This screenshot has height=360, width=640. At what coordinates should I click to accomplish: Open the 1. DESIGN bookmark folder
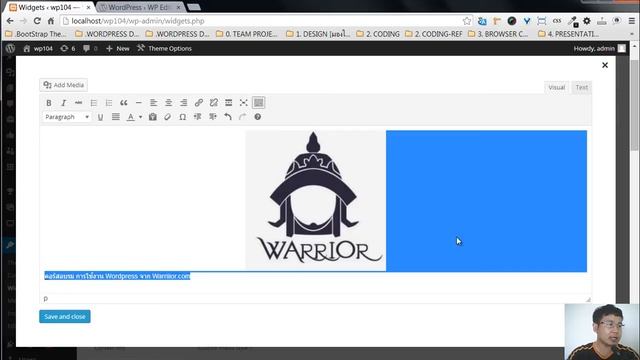click(318, 34)
